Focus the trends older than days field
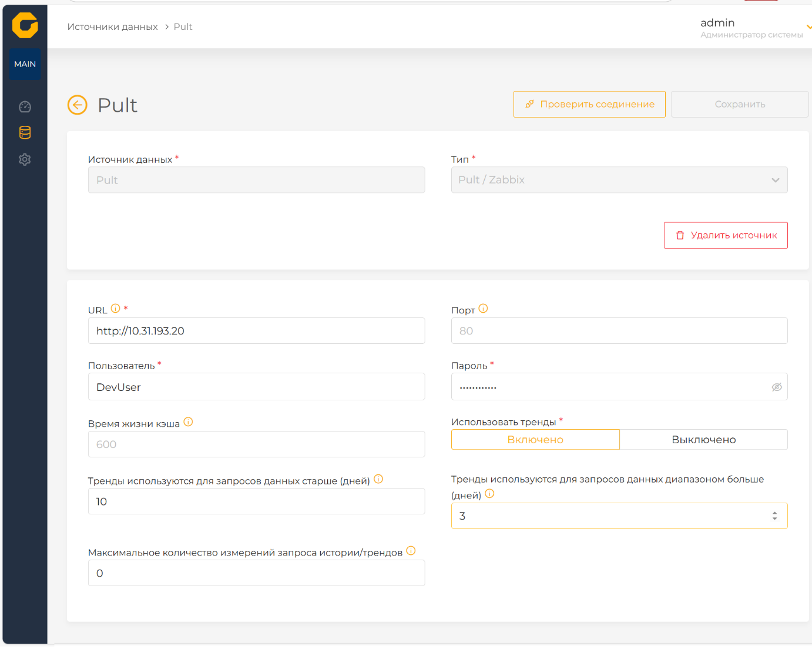 [x=256, y=501]
